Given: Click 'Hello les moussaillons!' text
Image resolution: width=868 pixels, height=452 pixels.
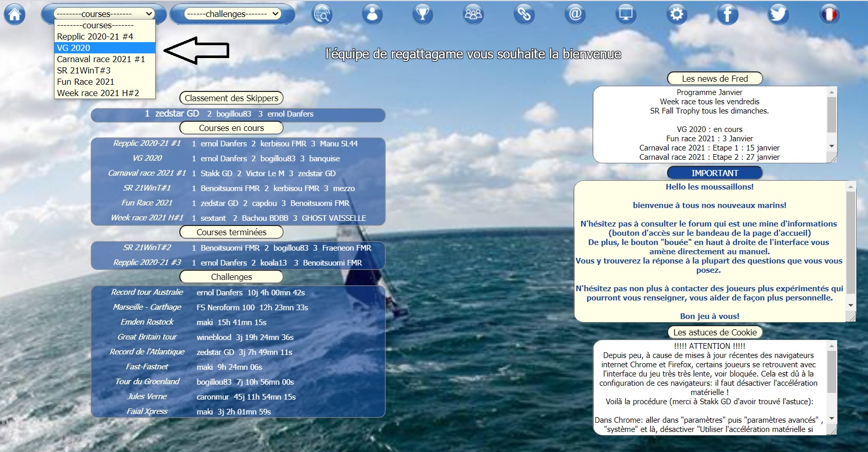Looking at the screenshot, I should pyautogui.click(x=710, y=187).
